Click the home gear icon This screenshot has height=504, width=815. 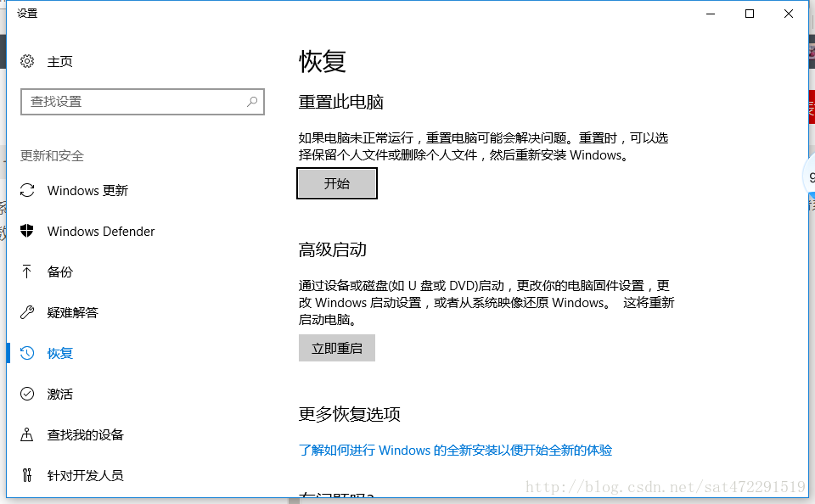pos(27,61)
